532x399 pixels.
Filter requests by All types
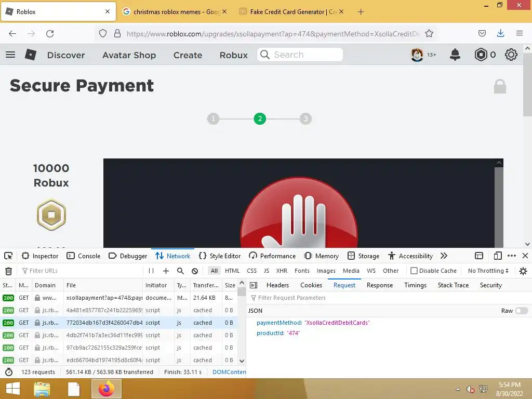214,271
